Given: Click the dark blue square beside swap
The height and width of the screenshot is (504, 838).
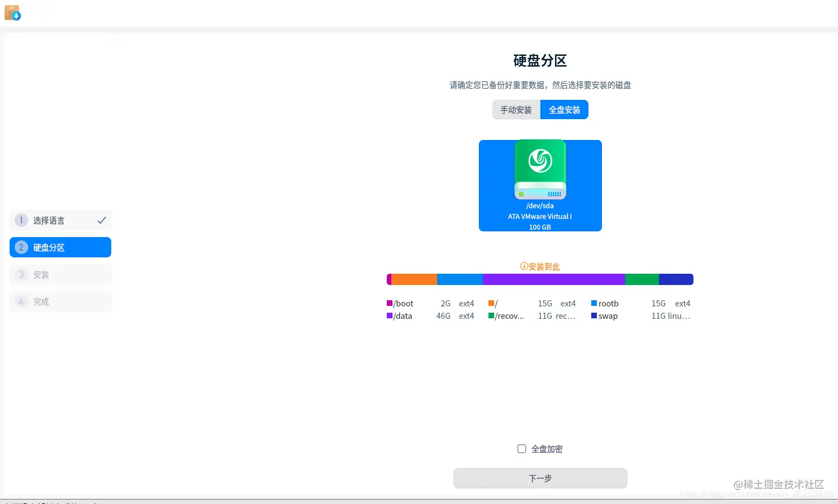Looking at the screenshot, I should tap(593, 315).
